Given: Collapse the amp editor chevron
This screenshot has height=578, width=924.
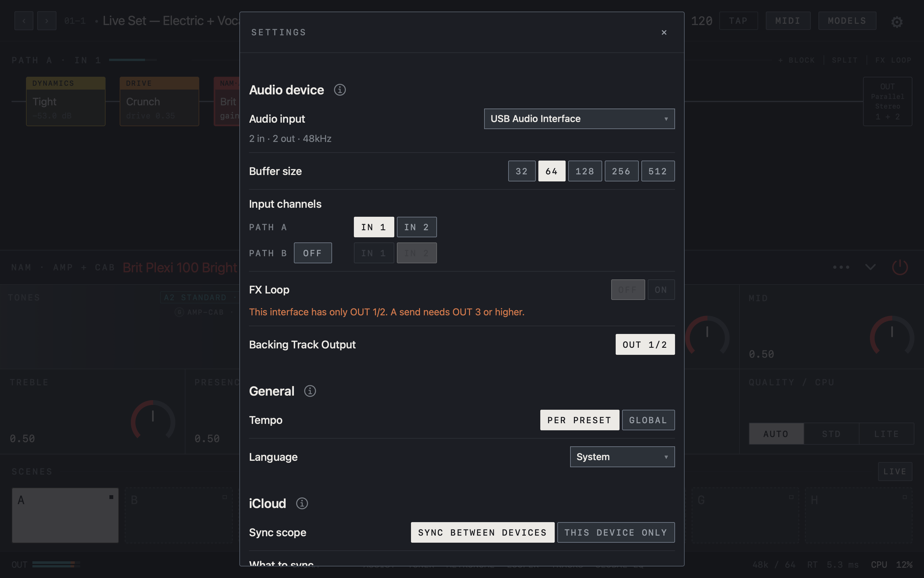Looking at the screenshot, I should click(870, 267).
